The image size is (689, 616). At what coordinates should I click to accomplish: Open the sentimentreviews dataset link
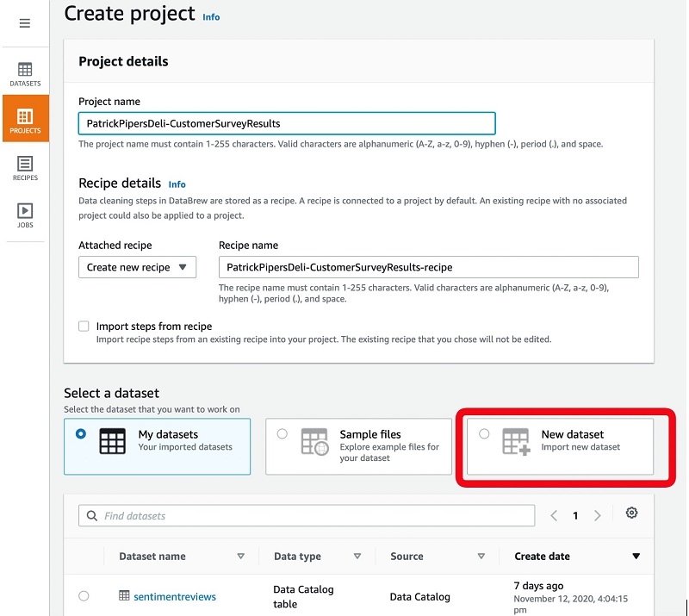(x=175, y=597)
